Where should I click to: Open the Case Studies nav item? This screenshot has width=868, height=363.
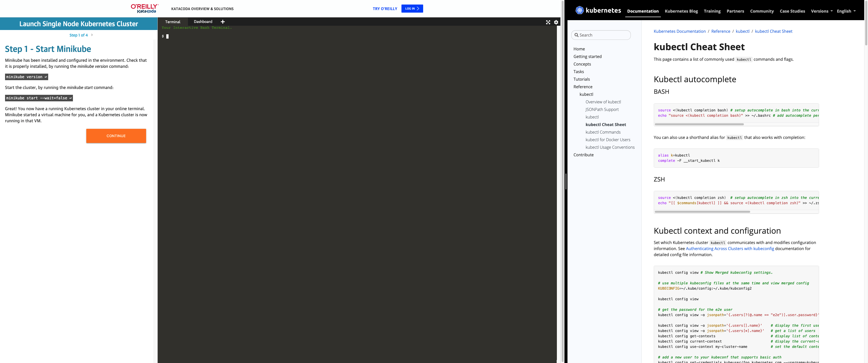[x=792, y=11]
